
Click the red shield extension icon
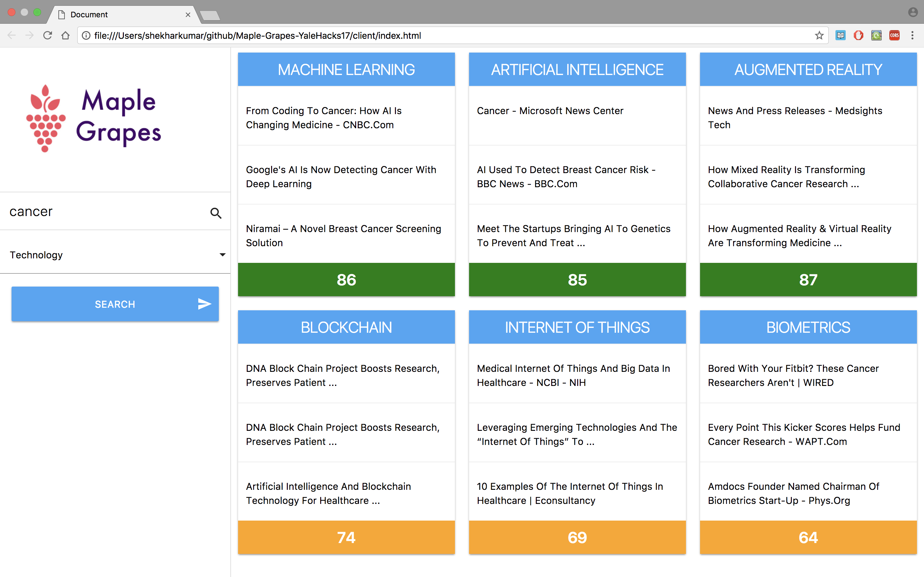pos(858,36)
